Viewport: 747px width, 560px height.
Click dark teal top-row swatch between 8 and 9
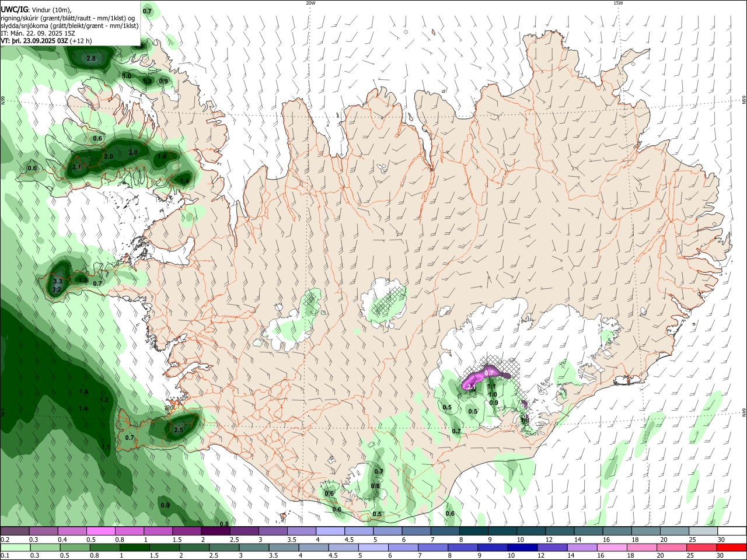click(474, 531)
